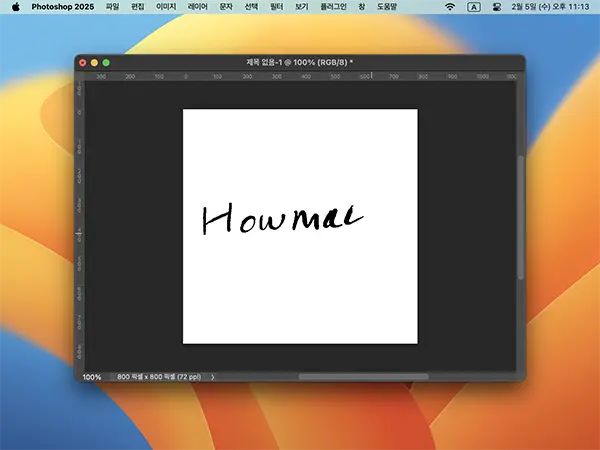
Task: Open the 이미지 menu
Action: [166, 7]
